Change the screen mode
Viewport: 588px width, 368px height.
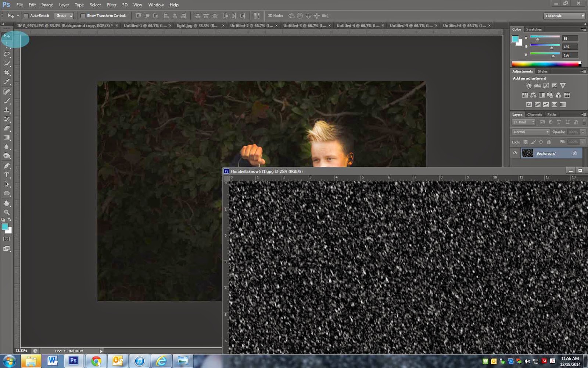pos(7,249)
